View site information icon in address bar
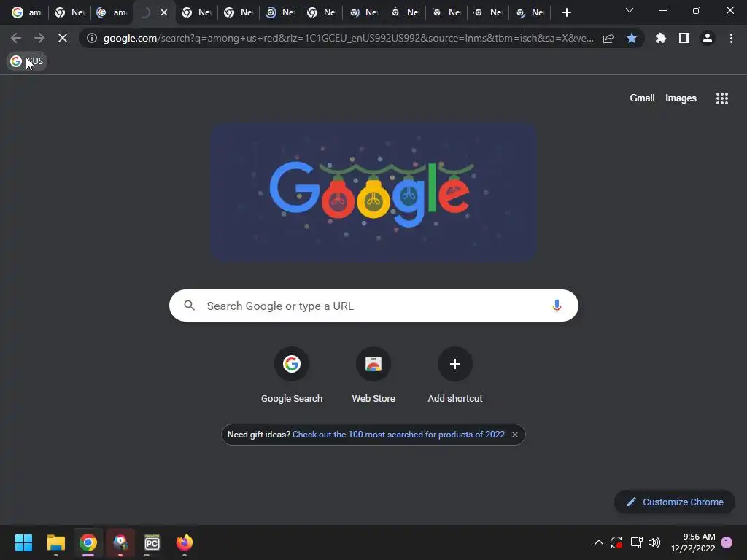This screenshot has height=560, width=747. click(x=92, y=38)
